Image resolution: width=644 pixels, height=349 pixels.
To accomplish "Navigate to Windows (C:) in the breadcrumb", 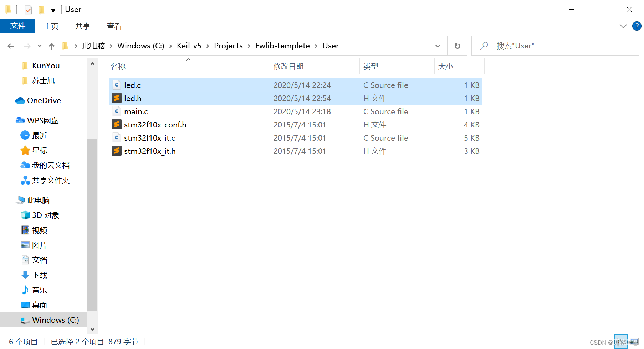I will click(x=141, y=46).
